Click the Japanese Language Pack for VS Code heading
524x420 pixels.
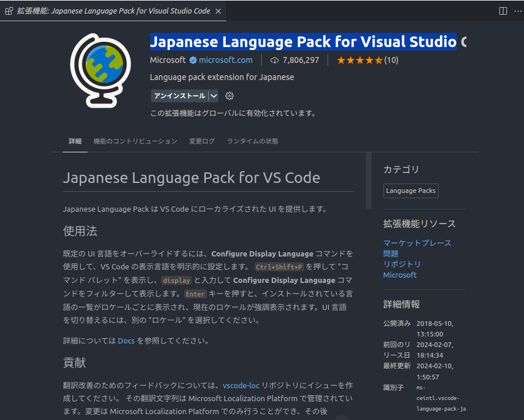[x=192, y=178]
